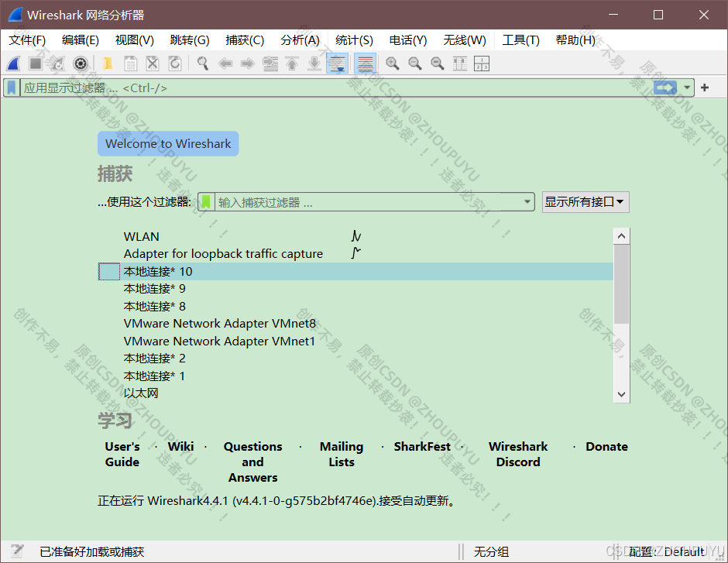Zoom in main window text
The image size is (728, 563).
click(x=393, y=64)
